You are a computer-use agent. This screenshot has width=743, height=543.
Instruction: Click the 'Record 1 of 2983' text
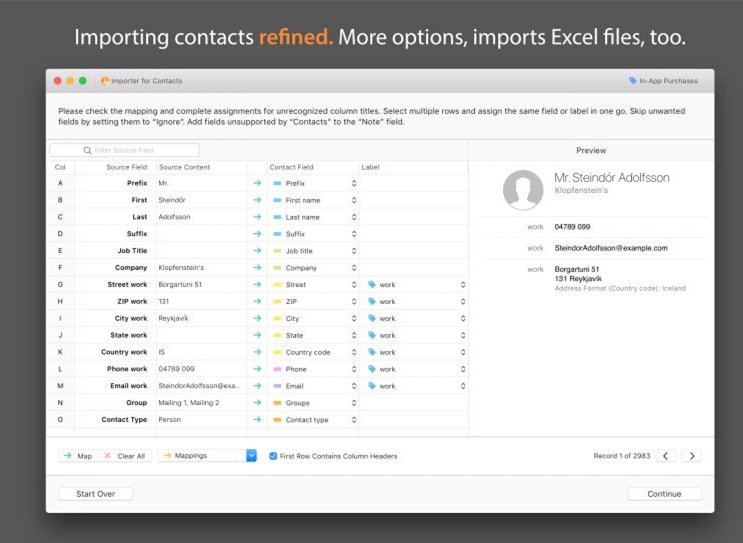pos(622,456)
